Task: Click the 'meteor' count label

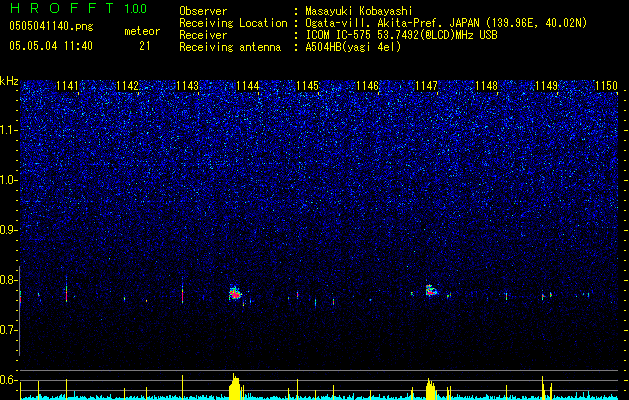Action: pyautogui.click(x=142, y=31)
